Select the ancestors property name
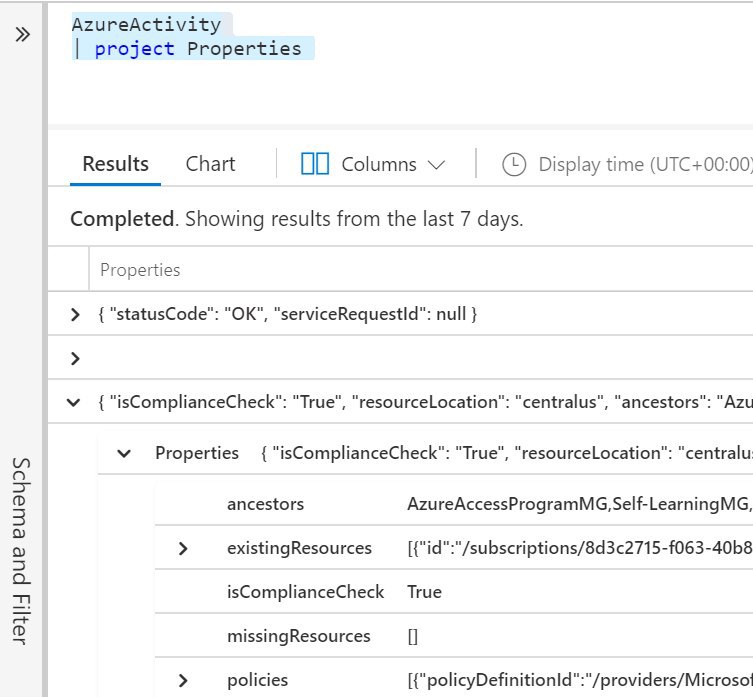Viewport: 753px width, 697px height. click(x=265, y=504)
